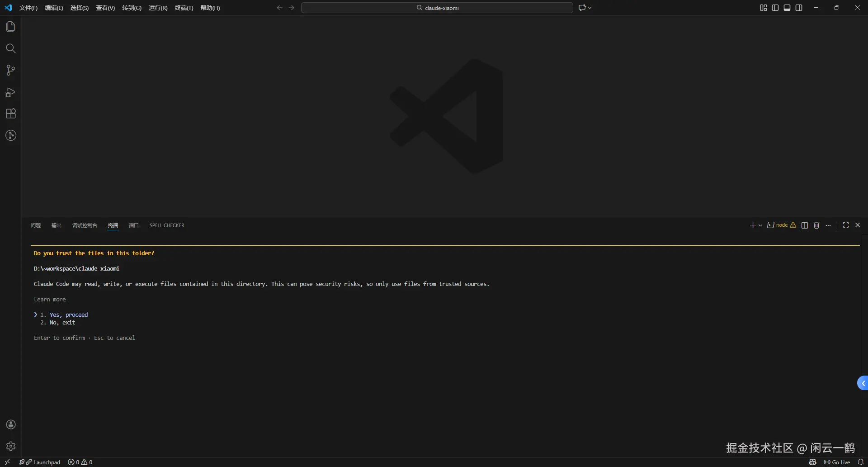Click the Copilot status icon in the status bar
This screenshot has width=868, height=467.
[x=812, y=462]
